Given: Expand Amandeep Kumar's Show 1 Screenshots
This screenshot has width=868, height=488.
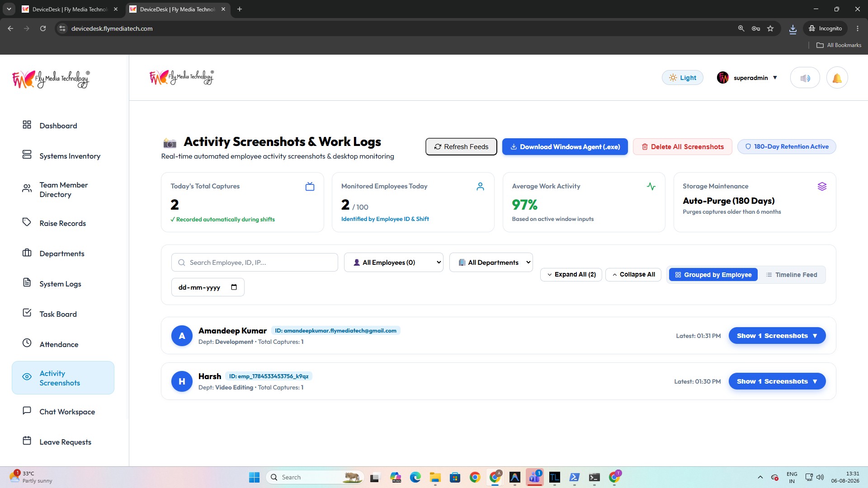Looking at the screenshot, I should [777, 336].
